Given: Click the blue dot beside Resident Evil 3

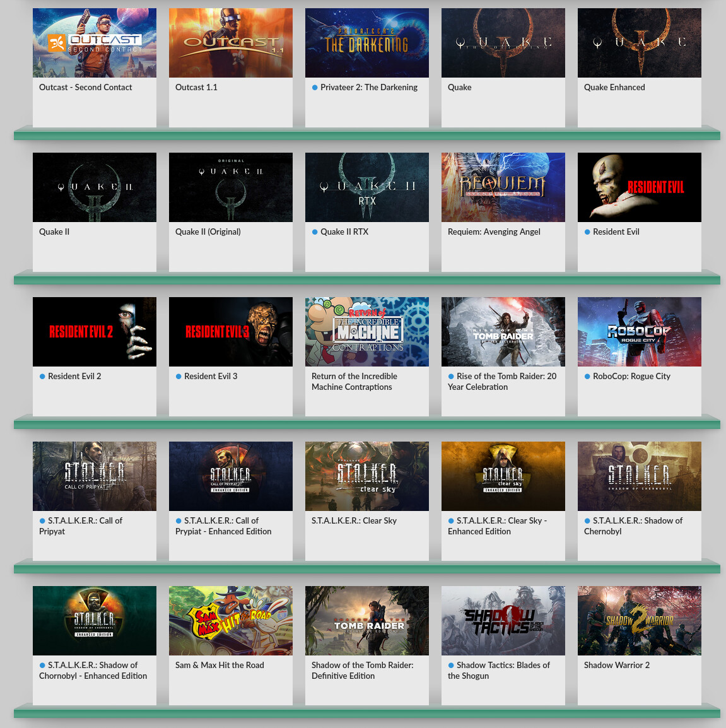Looking at the screenshot, I should click(179, 377).
